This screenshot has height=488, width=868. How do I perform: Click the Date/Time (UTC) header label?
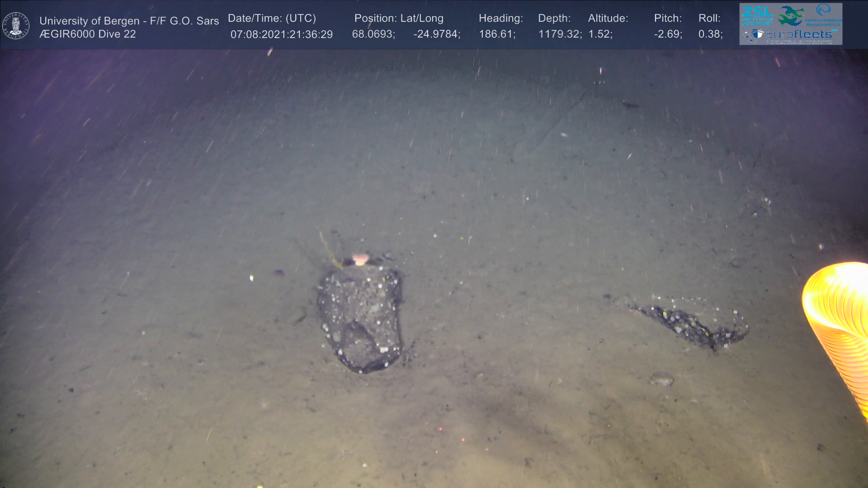(272, 19)
